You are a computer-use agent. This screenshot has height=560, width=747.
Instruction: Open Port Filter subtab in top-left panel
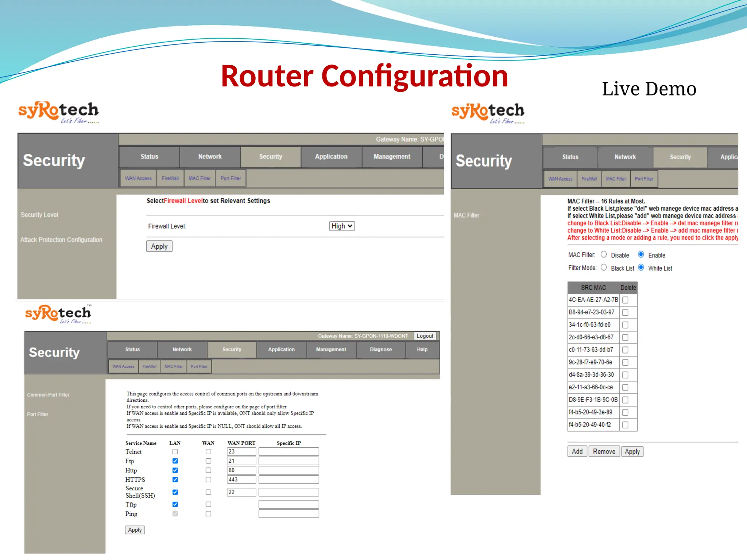point(231,178)
